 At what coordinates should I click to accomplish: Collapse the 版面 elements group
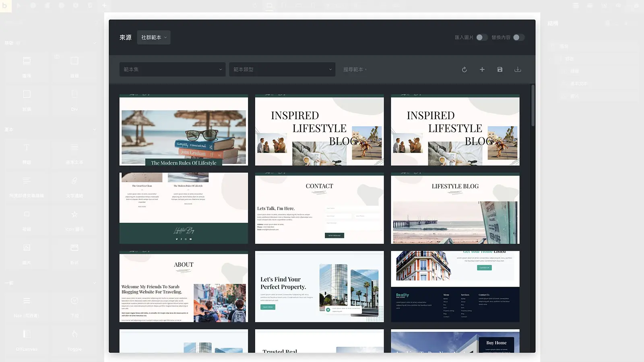(x=95, y=43)
